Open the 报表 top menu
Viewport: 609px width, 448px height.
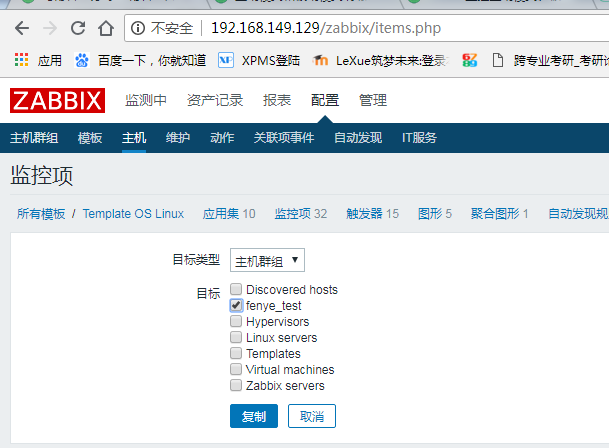pyautogui.click(x=277, y=100)
